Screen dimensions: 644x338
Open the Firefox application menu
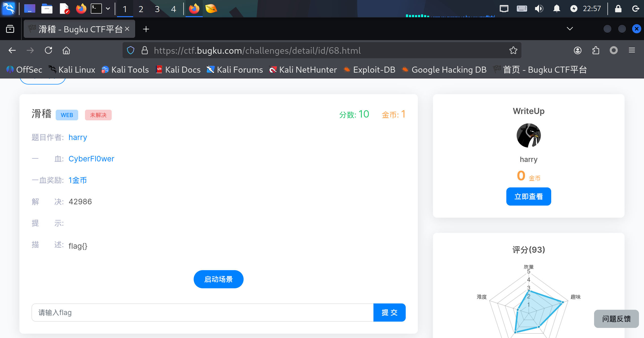pos(632,50)
